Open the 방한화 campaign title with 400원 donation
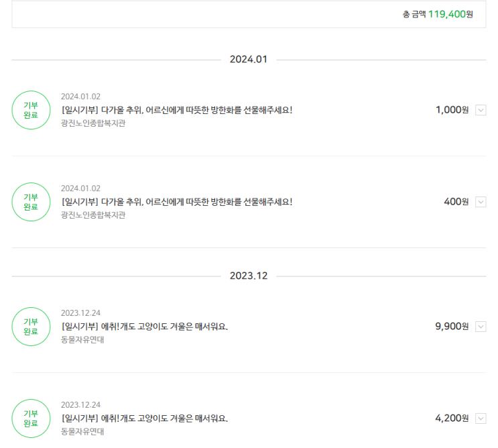Screen dimensions: 498x448 [176, 202]
